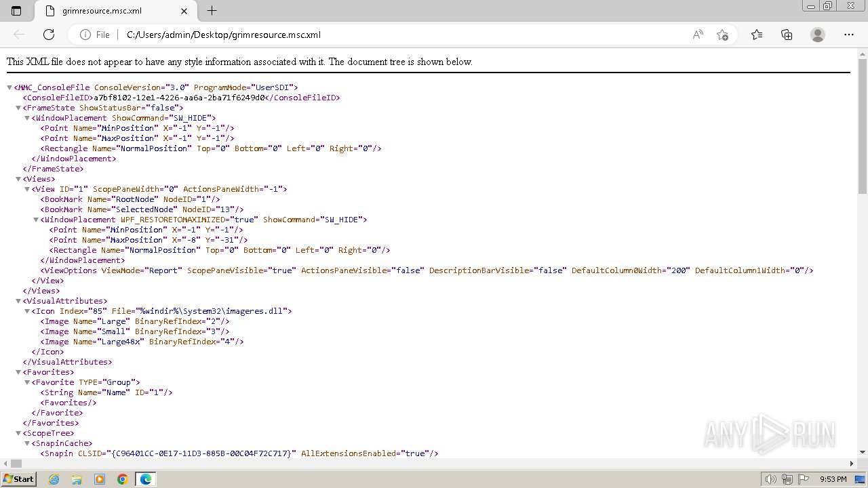Open Settings and more menu
Screen dimensions: 868x488
pyautogui.click(x=849, y=35)
